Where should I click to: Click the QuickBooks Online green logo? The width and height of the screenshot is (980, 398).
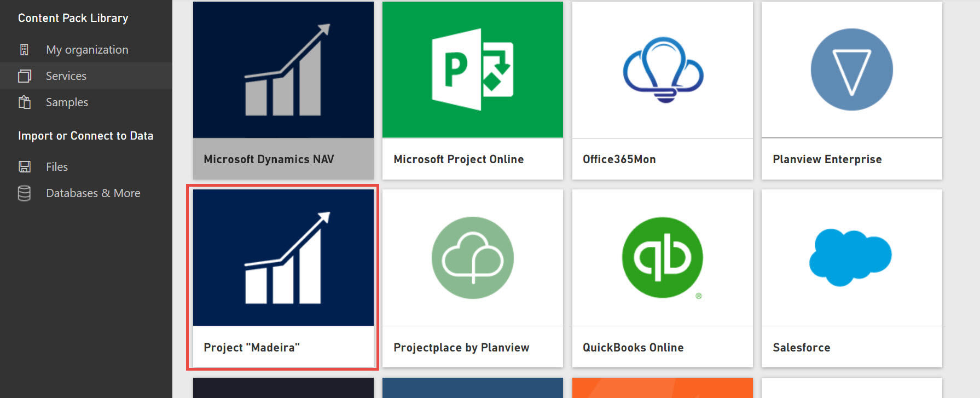[x=663, y=258]
